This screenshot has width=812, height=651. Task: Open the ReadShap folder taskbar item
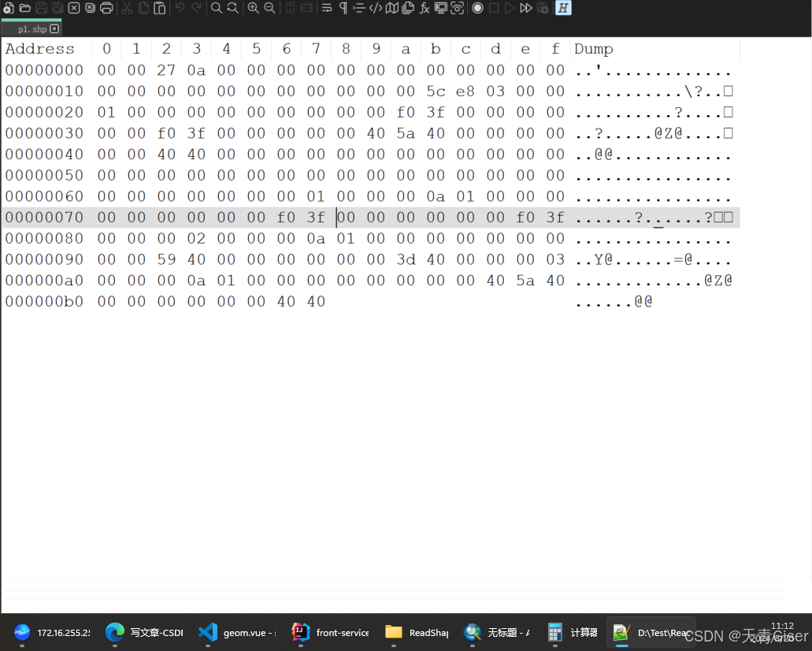[417, 632]
